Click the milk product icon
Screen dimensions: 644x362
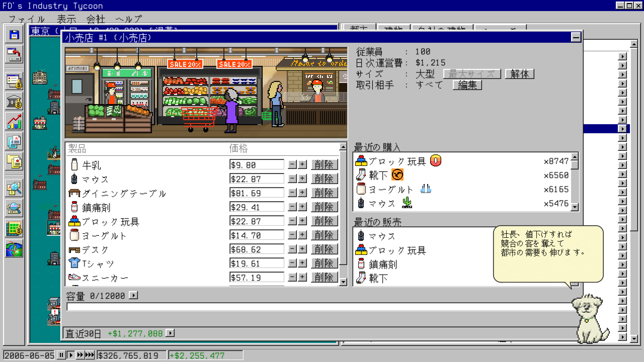click(74, 165)
